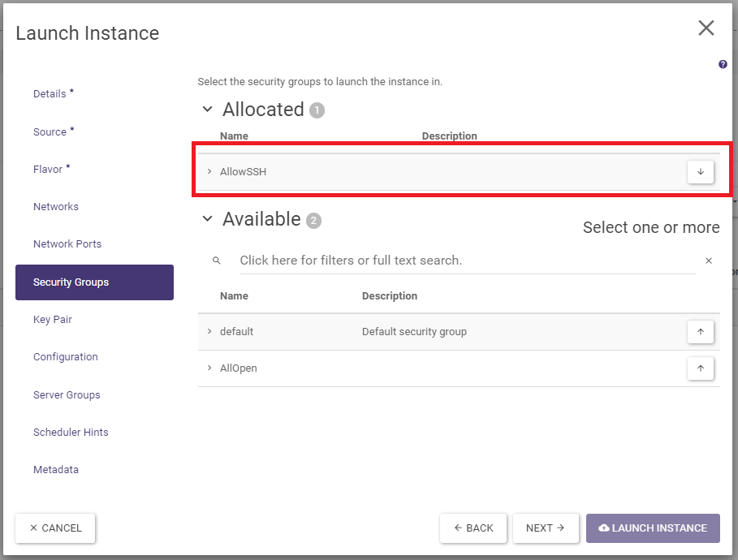The image size is (738, 560).
Task: Open the Key Pair step
Action: point(53,320)
